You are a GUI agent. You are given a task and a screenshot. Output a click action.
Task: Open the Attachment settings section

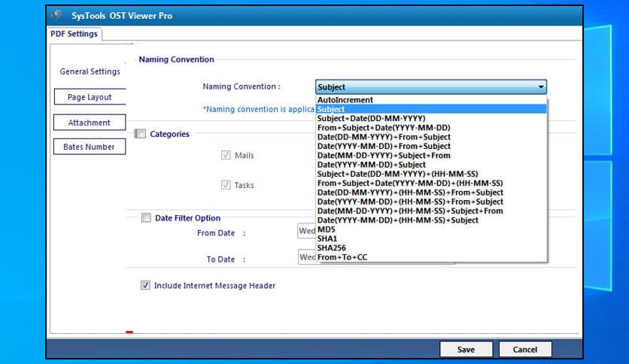[x=90, y=123]
